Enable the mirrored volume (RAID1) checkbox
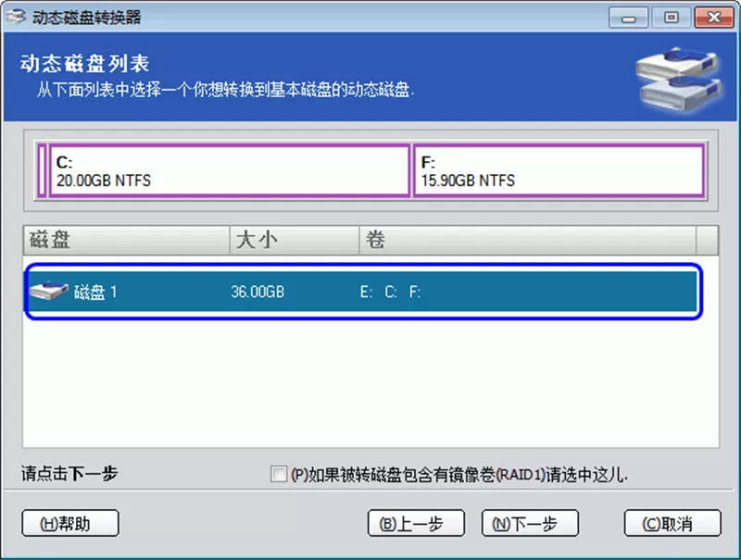Screen dimensions: 741x560 279,474
